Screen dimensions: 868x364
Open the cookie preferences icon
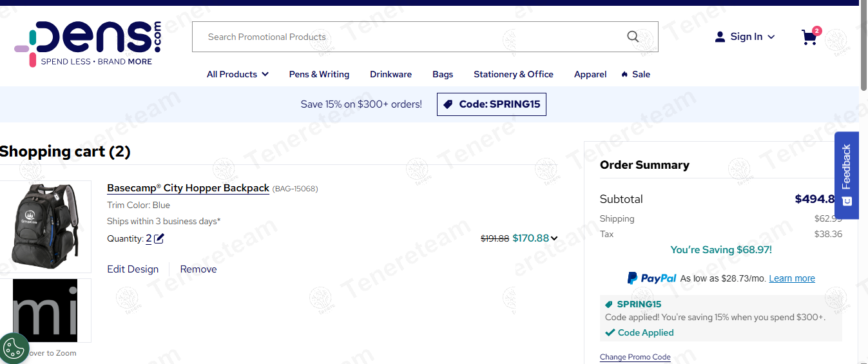click(x=14, y=349)
